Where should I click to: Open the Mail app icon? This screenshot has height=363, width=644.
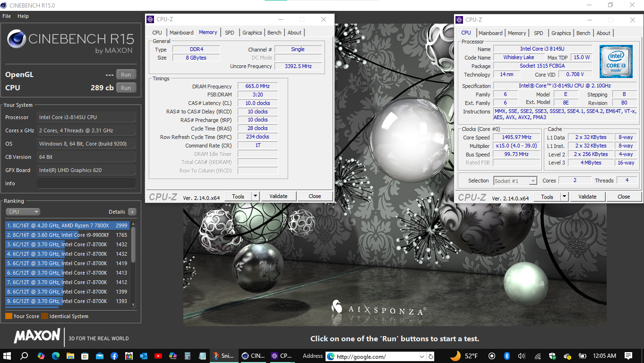[99, 356]
